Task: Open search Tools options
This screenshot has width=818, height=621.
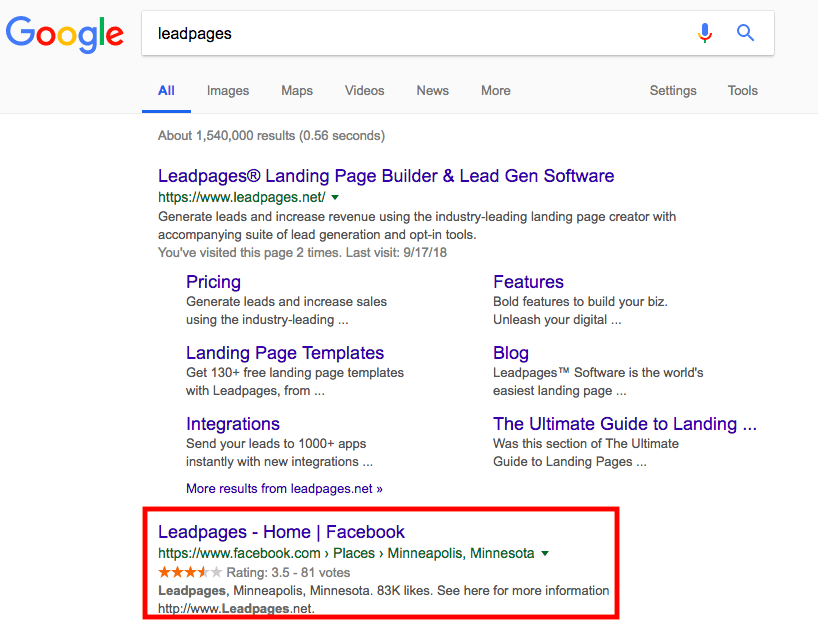Action: click(x=742, y=91)
